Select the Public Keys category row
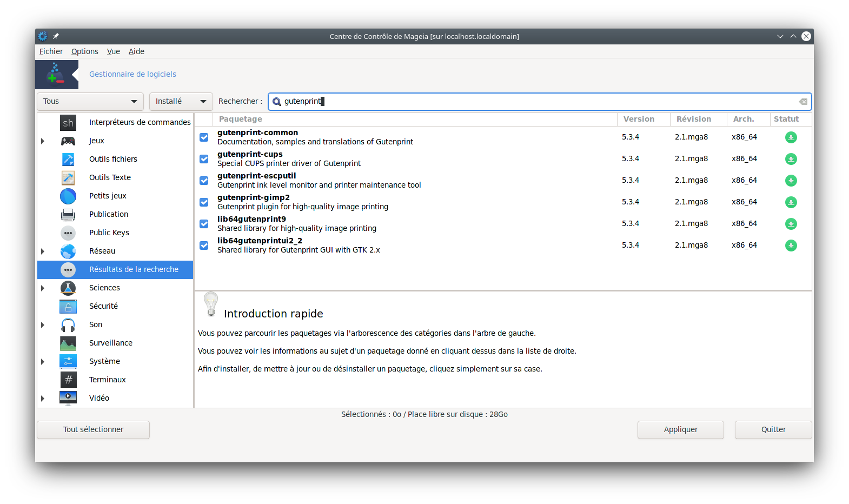This screenshot has height=504, width=849. pos(115,233)
